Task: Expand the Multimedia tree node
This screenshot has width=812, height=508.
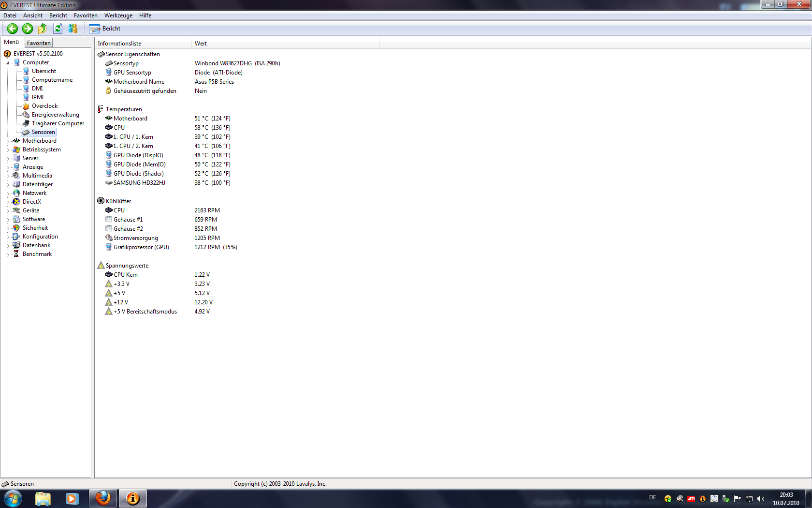Action: [8, 176]
